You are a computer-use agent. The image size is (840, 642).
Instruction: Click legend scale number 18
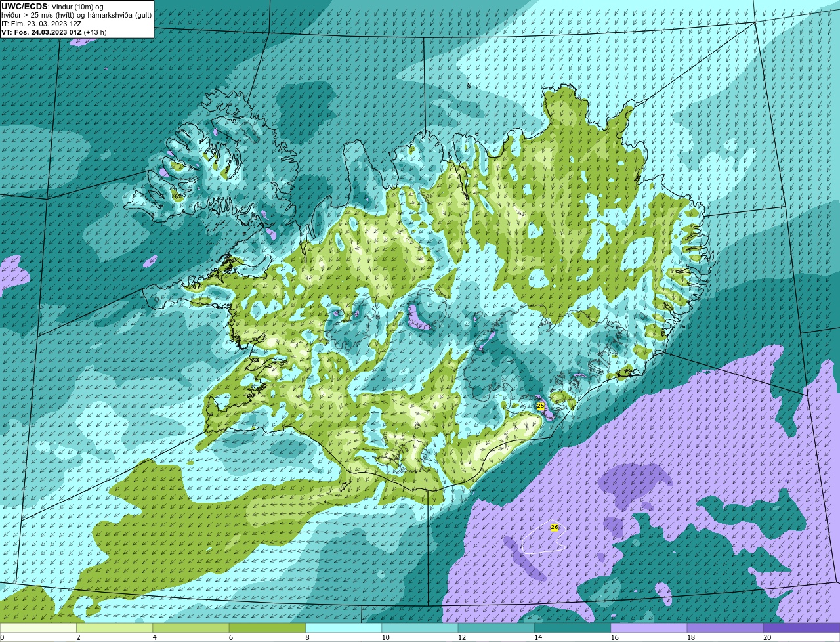point(690,637)
